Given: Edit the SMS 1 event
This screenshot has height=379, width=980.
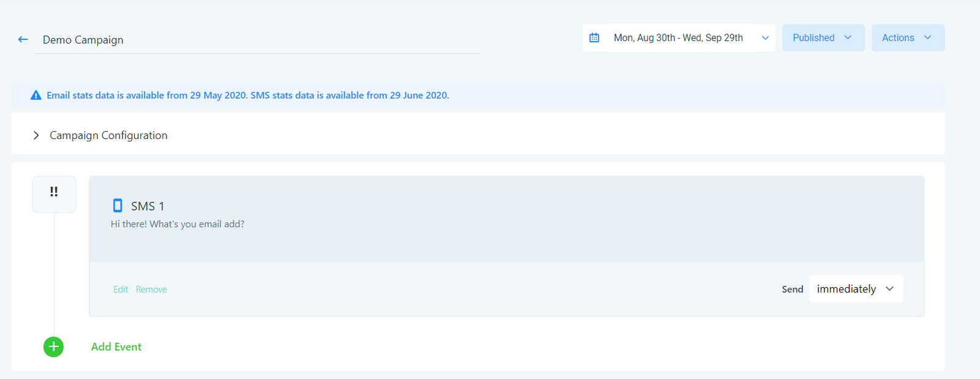Looking at the screenshot, I should 121,290.
